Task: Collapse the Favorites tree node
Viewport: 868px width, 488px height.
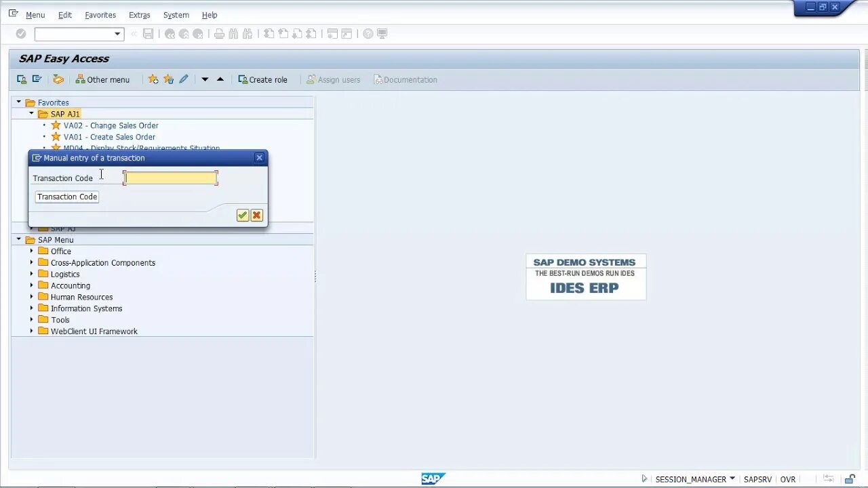Action: click(x=19, y=102)
